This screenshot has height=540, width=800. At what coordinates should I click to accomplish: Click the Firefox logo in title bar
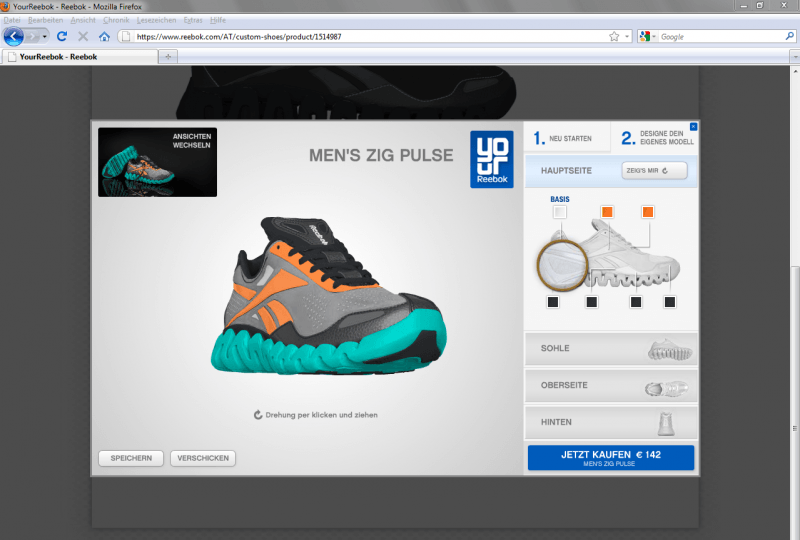pos(5,6)
